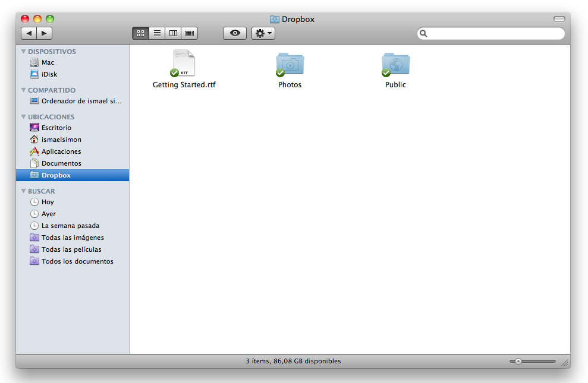Click the "Getting Started.rtf" file name label

(x=184, y=85)
